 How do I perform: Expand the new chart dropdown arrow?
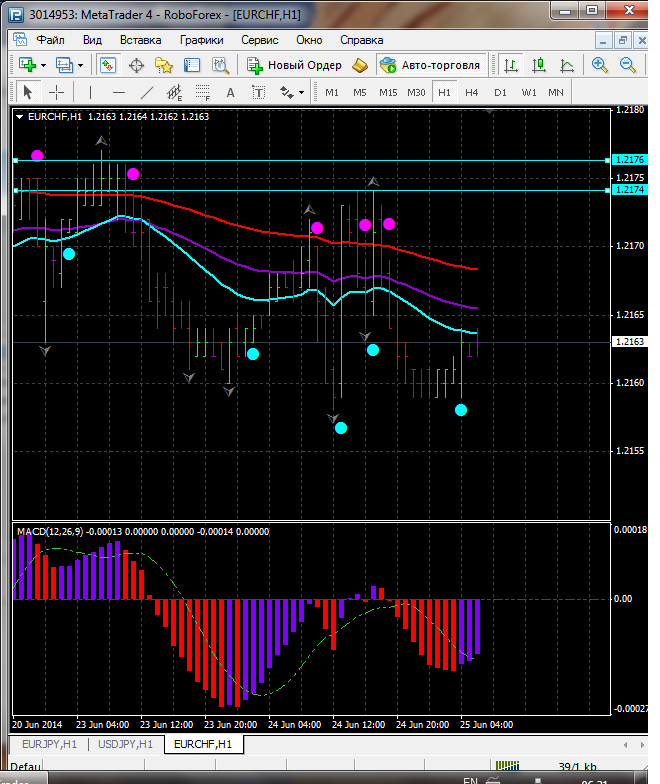click(45, 65)
